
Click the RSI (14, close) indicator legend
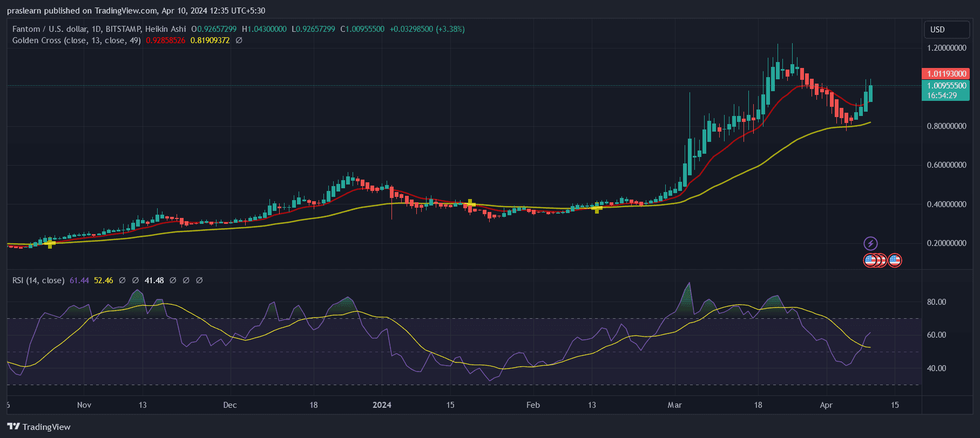coord(38,280)
